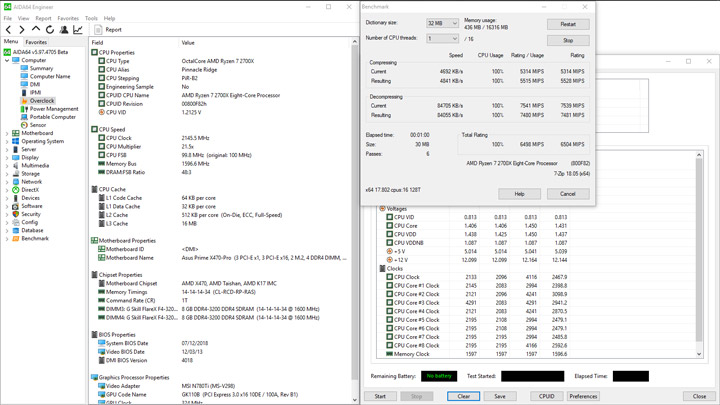The height and width of the screenshot is (405, 720).
Task: Toggle the CPU Core #8 Clock checkbox
Action: point(389,345)
